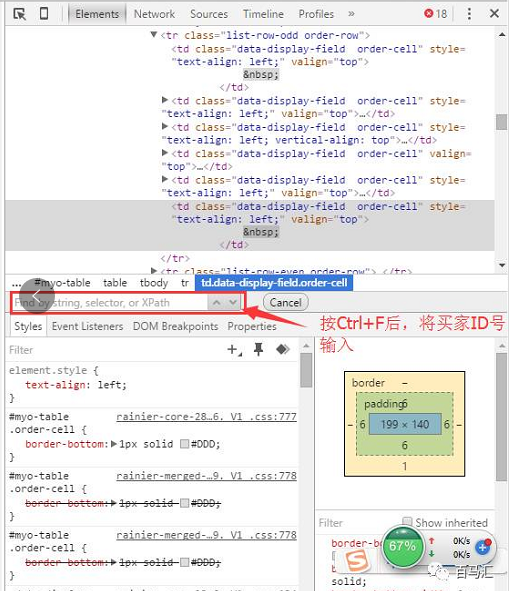This screenshot has width=509, height=591.
Task: Toggle element state pin icon
Action: click(x=258, y=350)
